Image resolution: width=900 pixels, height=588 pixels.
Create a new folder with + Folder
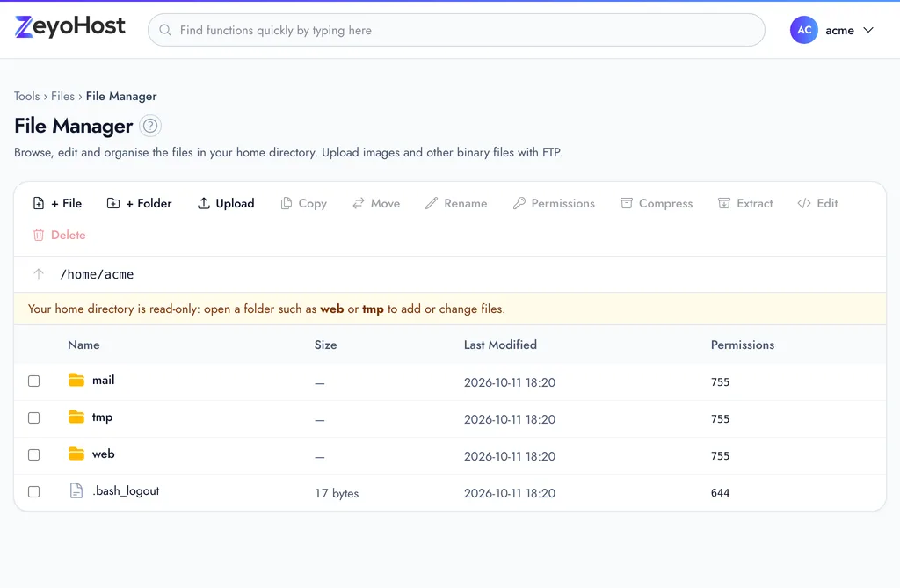pyautogui.click(x=140, y=203)
